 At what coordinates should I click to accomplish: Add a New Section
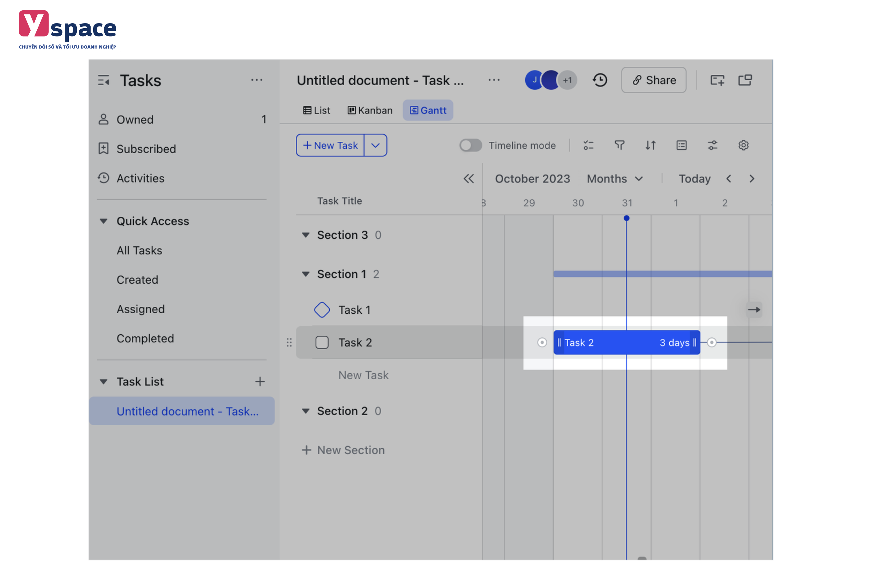pyautogui.click(x=343, y=450)
